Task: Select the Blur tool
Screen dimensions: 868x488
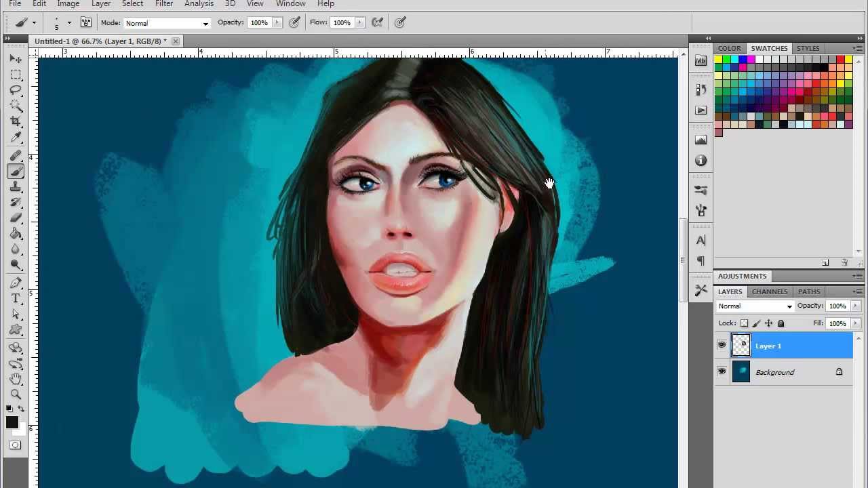Action: tap(16, 249)
